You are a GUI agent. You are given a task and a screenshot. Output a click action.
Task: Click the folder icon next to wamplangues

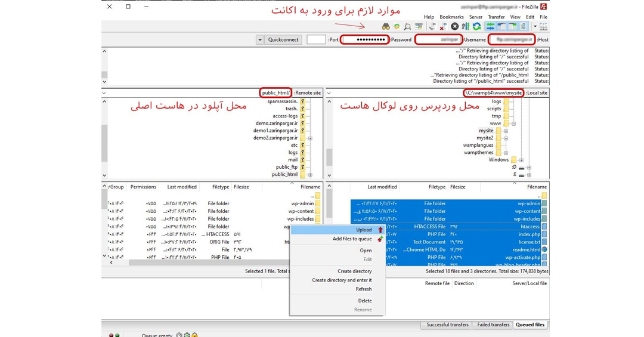click(x=498, y=145)
